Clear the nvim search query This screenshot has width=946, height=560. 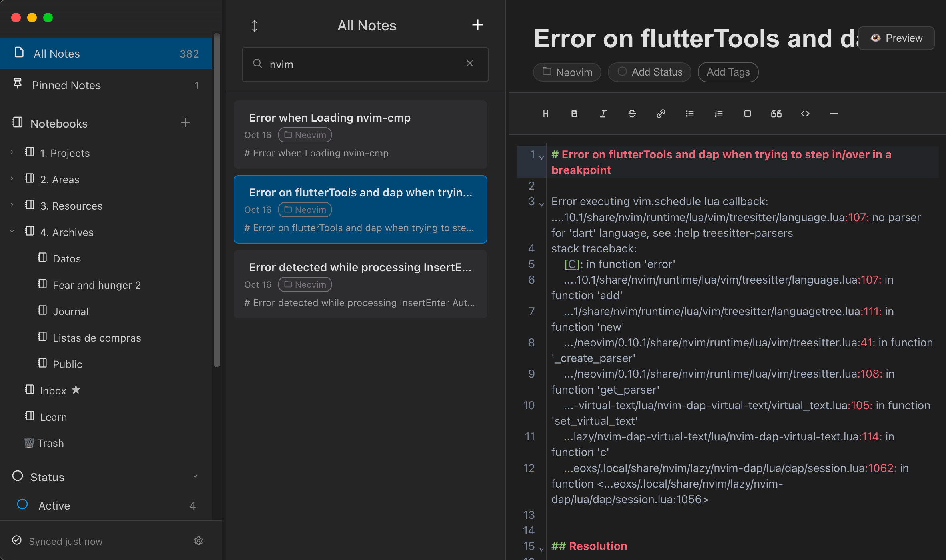click(470, 63)
